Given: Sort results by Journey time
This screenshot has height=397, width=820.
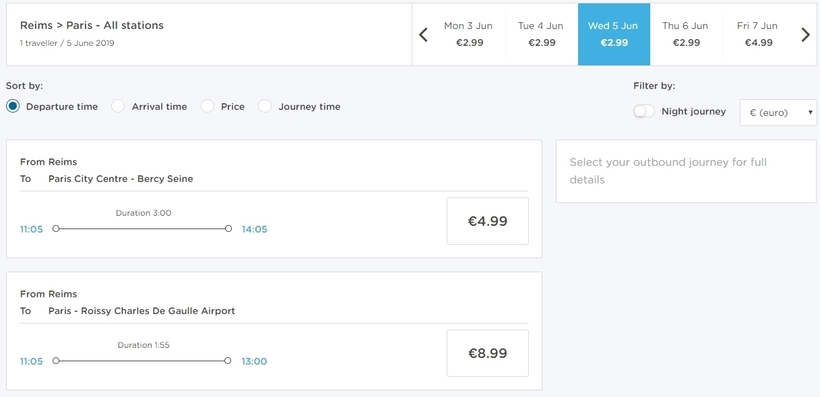Looking at the screenshot, I should tap(300, 107).
